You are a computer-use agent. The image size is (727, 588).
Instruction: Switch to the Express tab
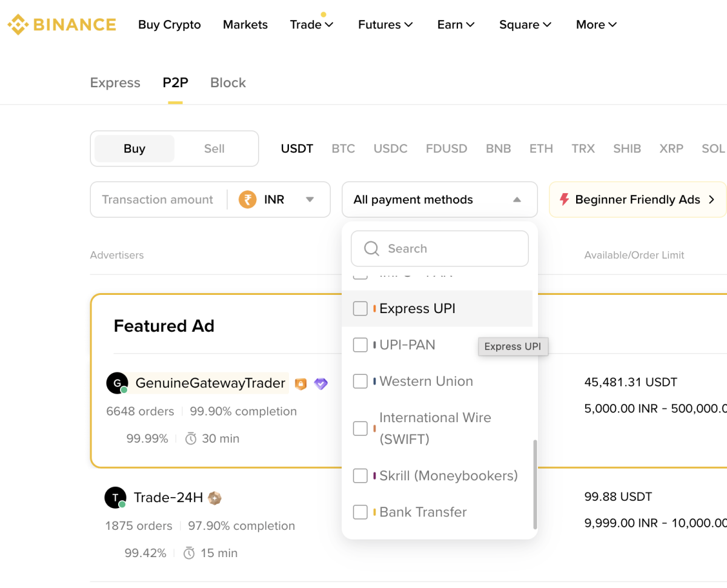click(115, 83)
